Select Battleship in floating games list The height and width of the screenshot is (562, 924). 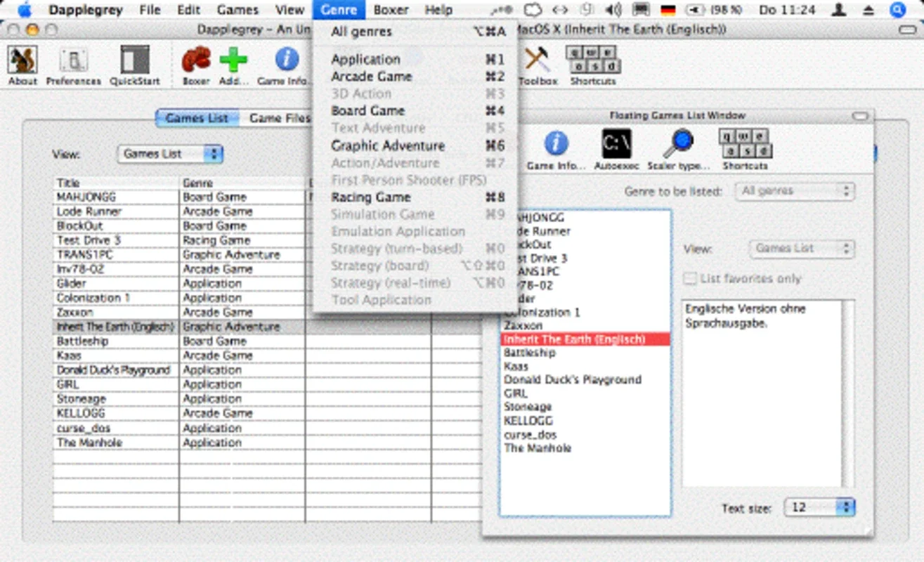[x=585, y=353]
